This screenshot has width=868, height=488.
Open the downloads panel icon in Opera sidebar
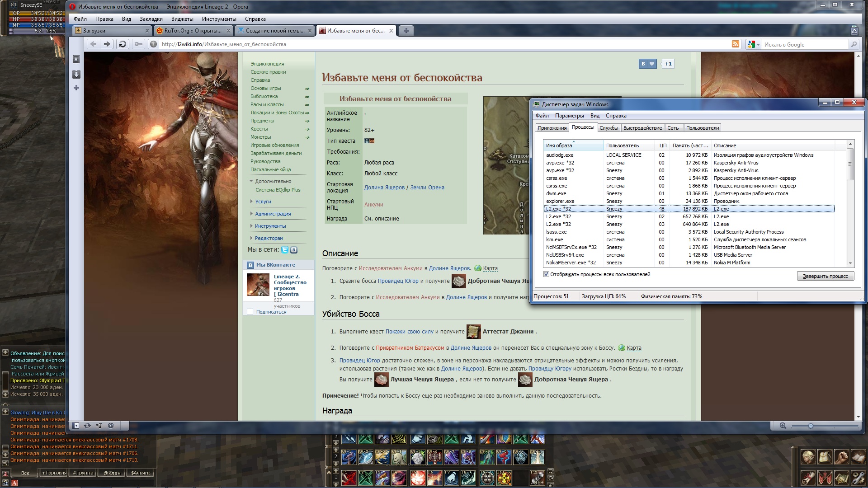[x=76, y=74]
